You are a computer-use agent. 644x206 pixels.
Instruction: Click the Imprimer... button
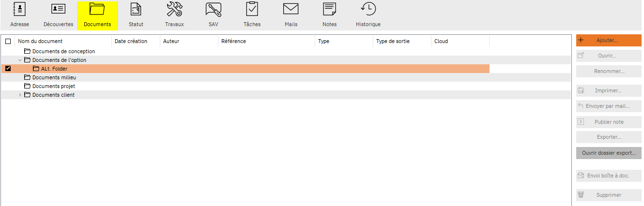coord(609,91)
